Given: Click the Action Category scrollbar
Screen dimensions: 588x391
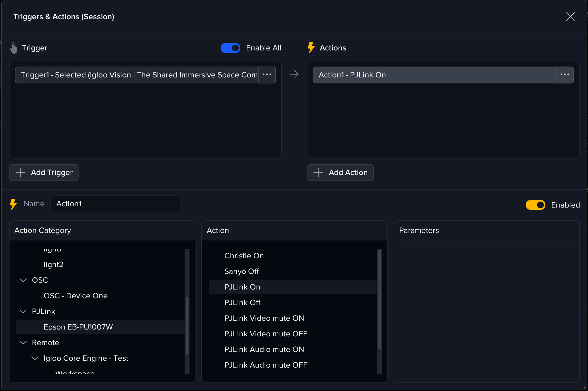Looking at the screenshot, I should pyautogui.click(x=187, y=325).
